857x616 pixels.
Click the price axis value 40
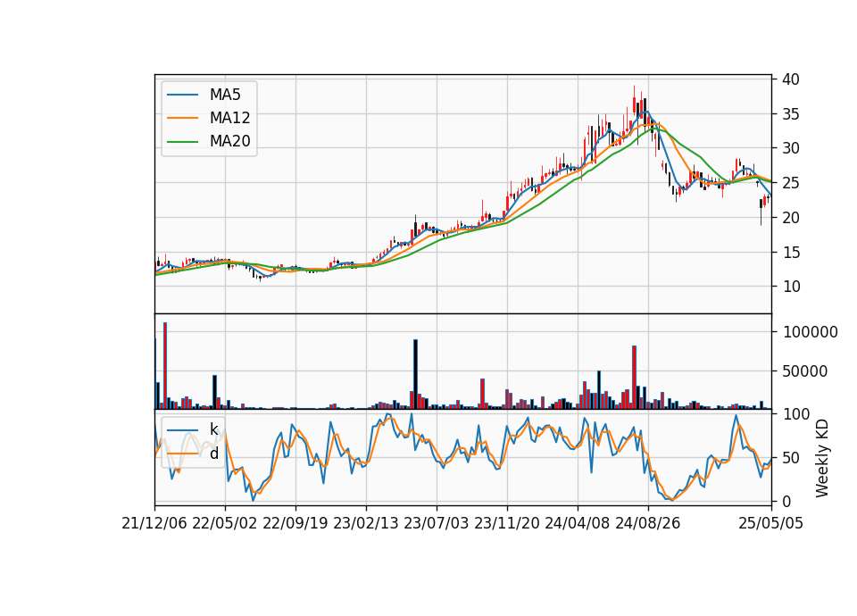791,79
